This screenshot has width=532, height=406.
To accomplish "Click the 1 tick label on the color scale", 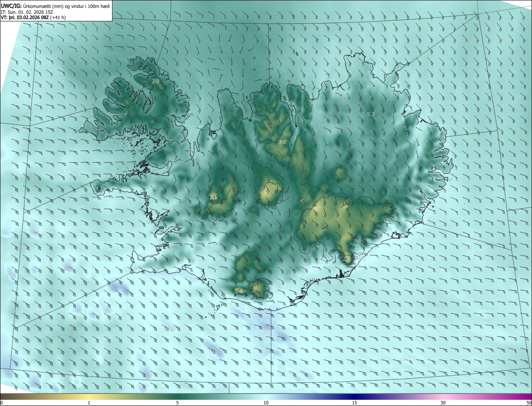I will click(x=89, y=403).
